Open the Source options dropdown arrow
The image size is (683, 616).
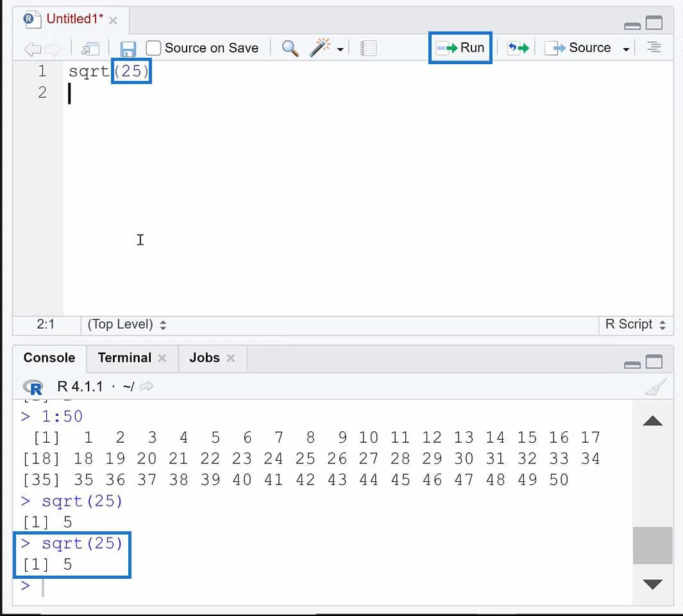point(626,49)
